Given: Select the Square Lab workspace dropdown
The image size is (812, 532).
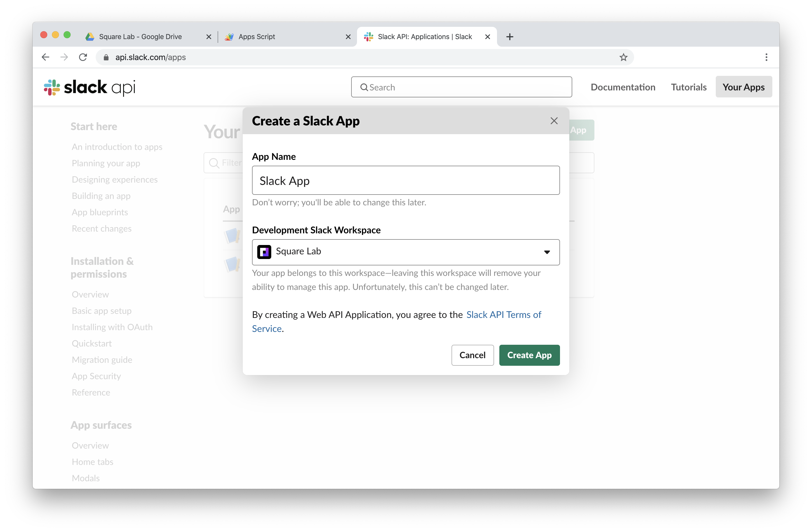Looking at the screenshot, I should click(405, 251).
